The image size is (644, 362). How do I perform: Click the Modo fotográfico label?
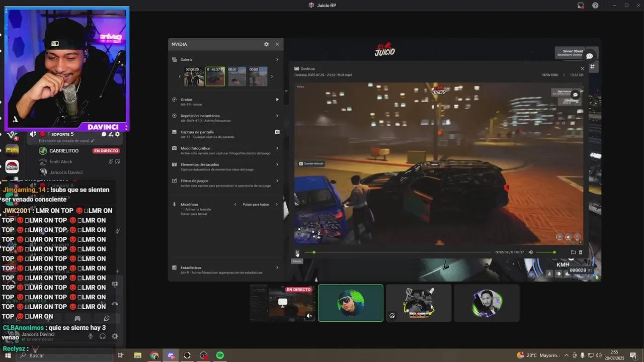195,148
